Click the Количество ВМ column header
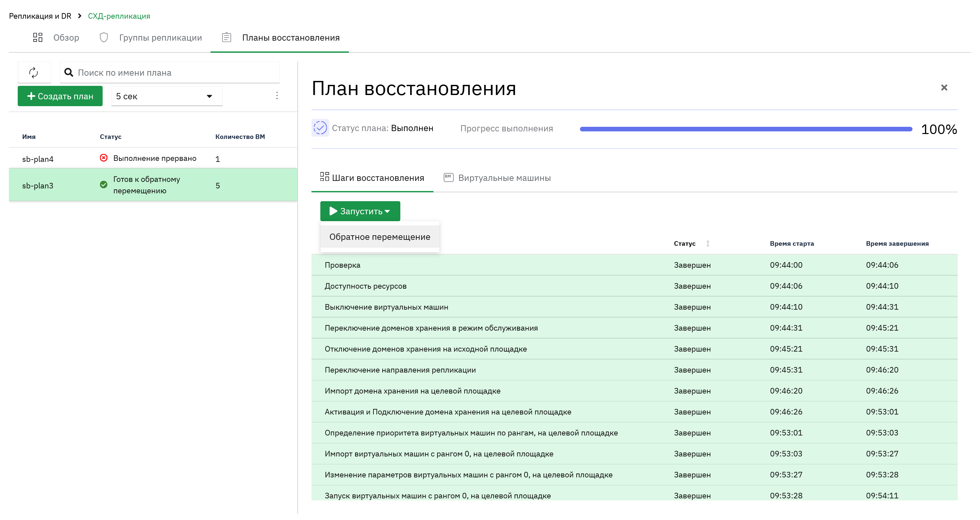The width and height of the screenshot is (980, 520). [240, 137]
